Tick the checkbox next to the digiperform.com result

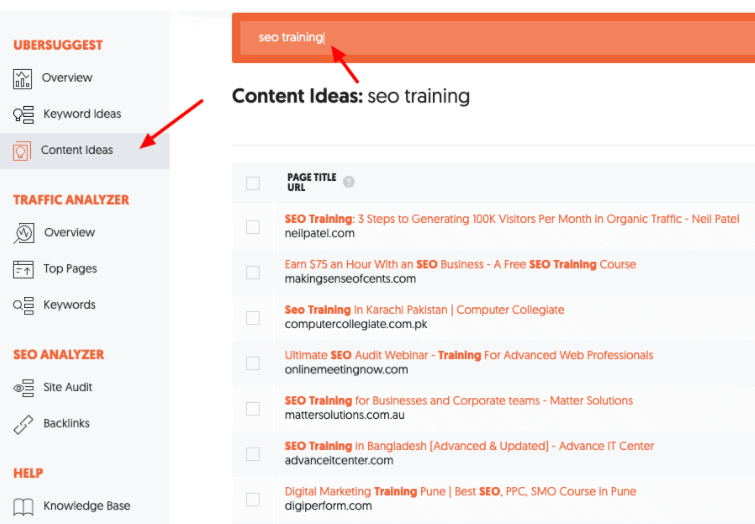(x=253, y=499)
